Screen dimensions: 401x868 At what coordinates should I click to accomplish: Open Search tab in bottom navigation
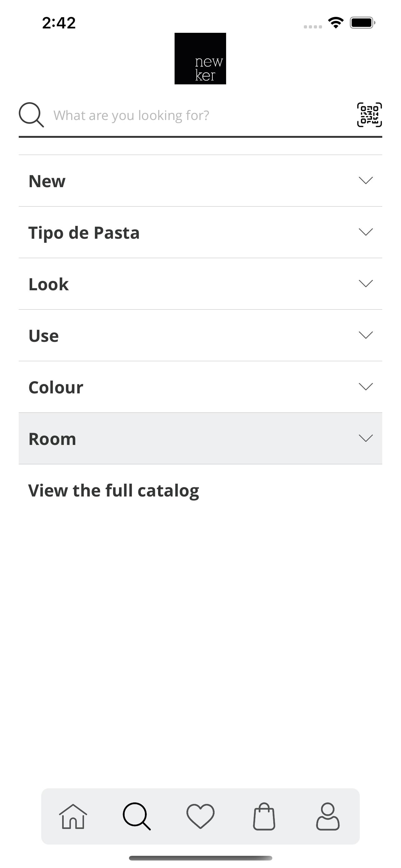[137, 816]
